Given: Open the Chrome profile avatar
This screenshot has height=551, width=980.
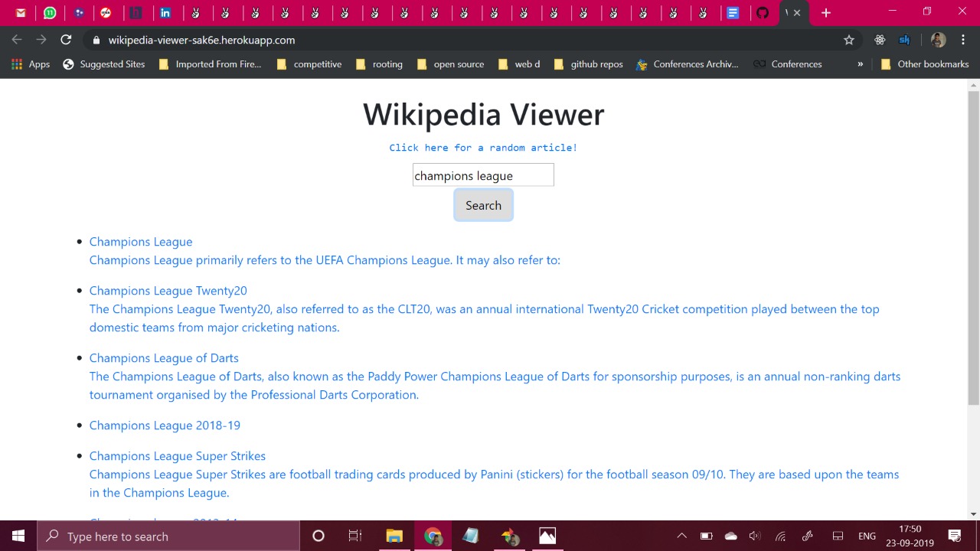Looking at the screenshot, I should pos(939,40).
